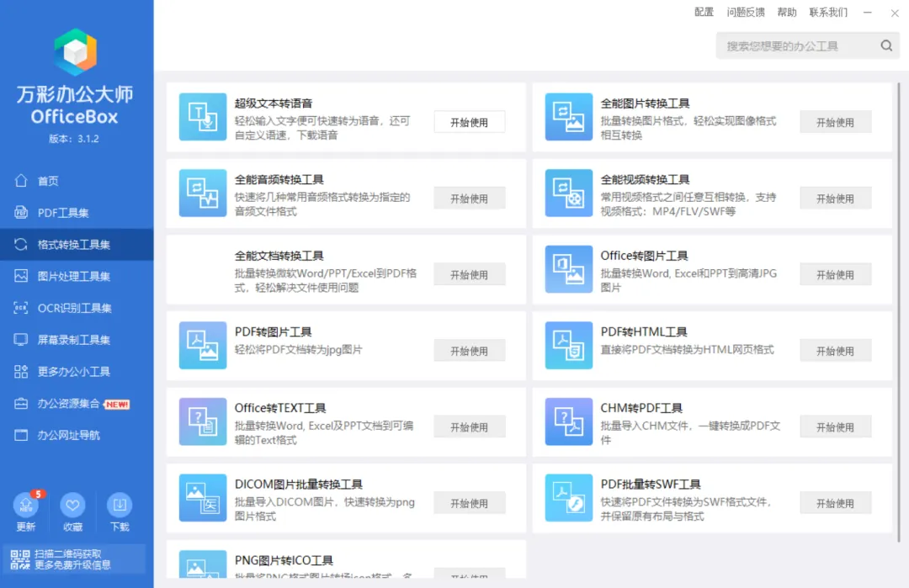Viewport: 909px width, 588px height.
Task: Click the grid icon beside 更多办公小工具
Action: point(21,371)
